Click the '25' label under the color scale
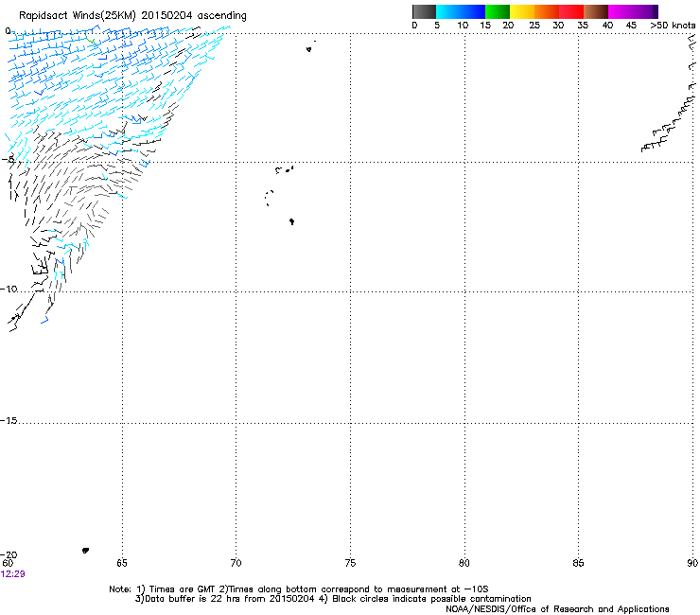This screenshot has height=615, width=700. pos(534,25)
